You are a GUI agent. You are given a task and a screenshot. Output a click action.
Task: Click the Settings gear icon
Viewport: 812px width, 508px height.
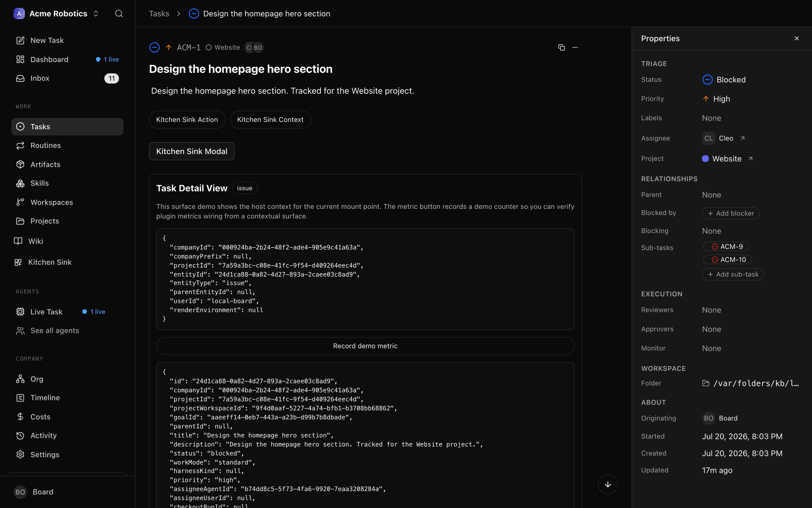20,454
